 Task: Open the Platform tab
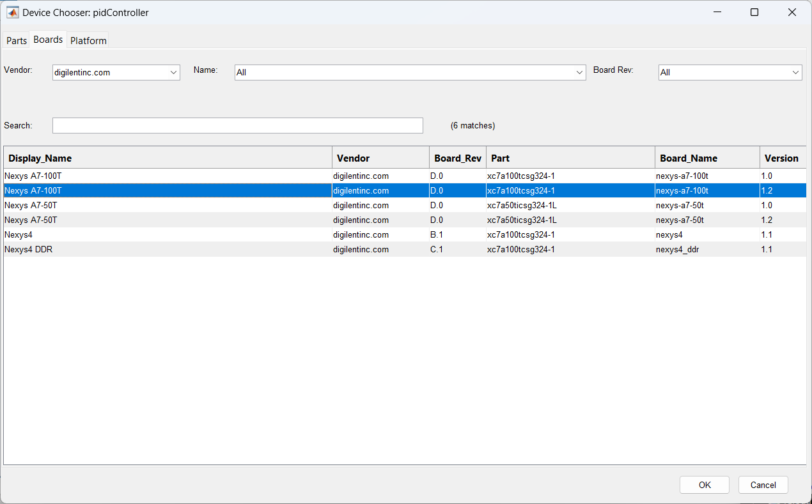[88, 40]
